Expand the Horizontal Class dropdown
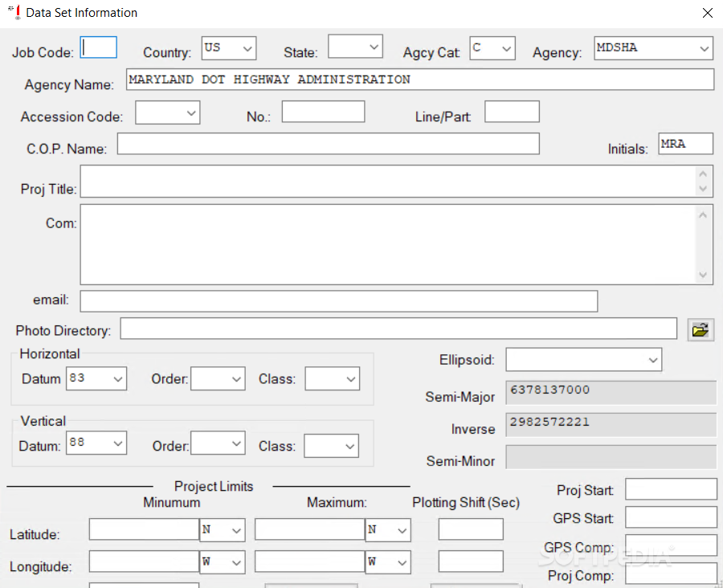723x588 pixels. tap(332, 378)
